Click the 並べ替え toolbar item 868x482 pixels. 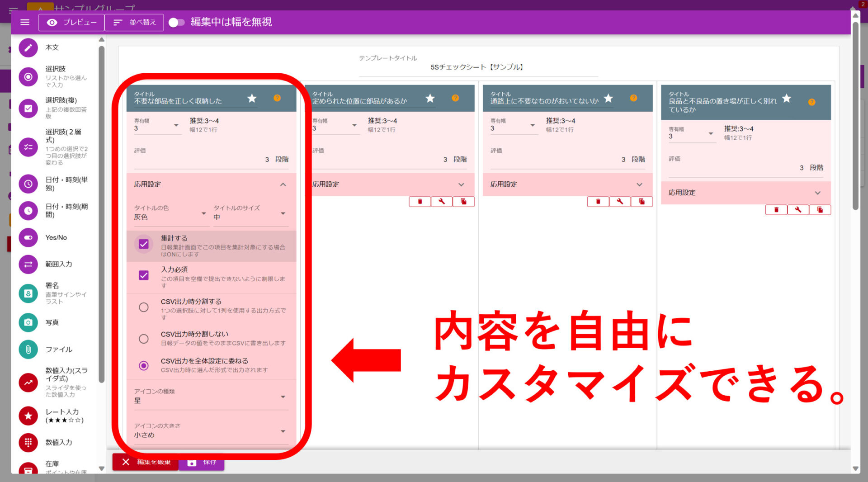[x=134, y=22]
